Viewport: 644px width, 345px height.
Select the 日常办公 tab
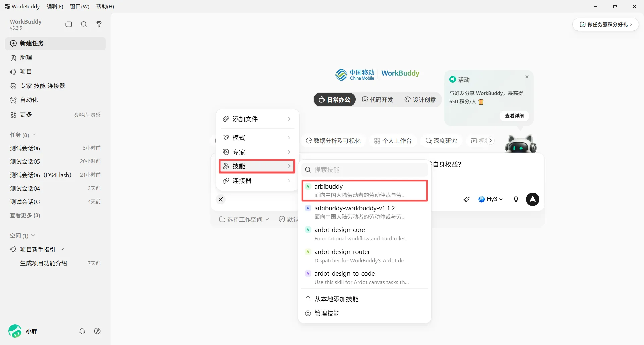pyautogui.click(x=334, y=100)
